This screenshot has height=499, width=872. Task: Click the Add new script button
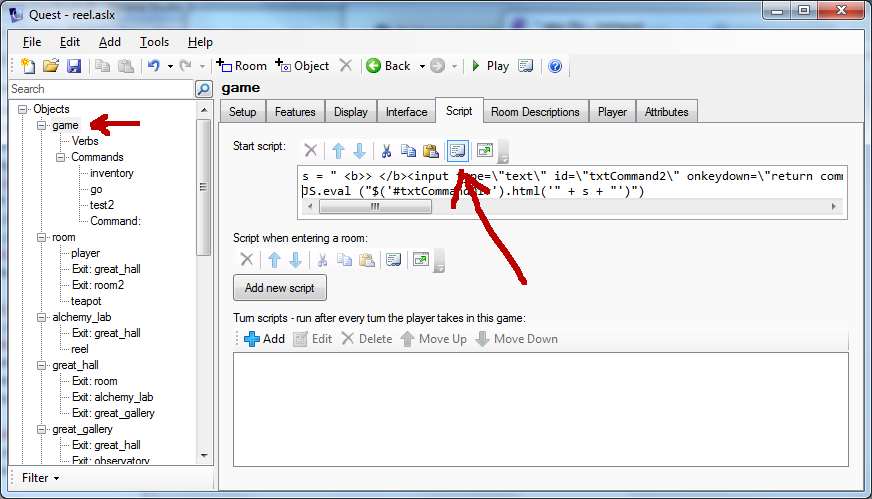(x=280, y=288)
